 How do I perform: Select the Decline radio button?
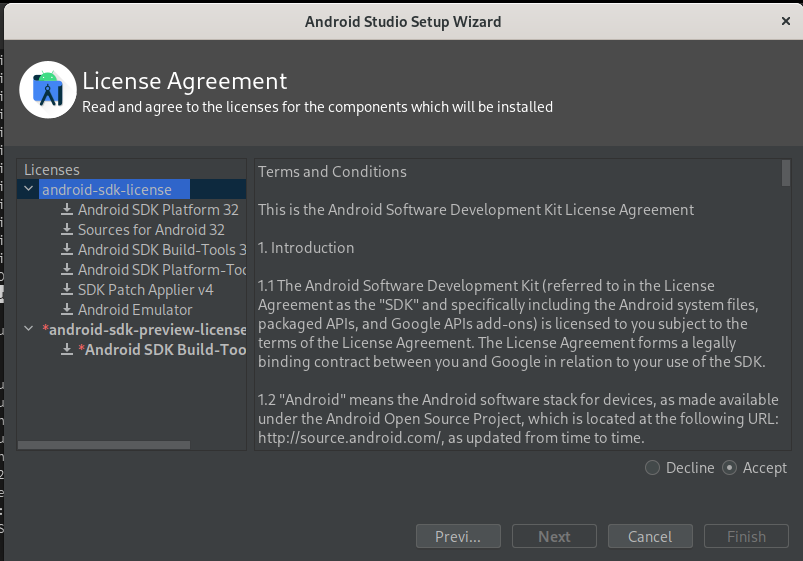pyautogui.click(x=652, y=468)
